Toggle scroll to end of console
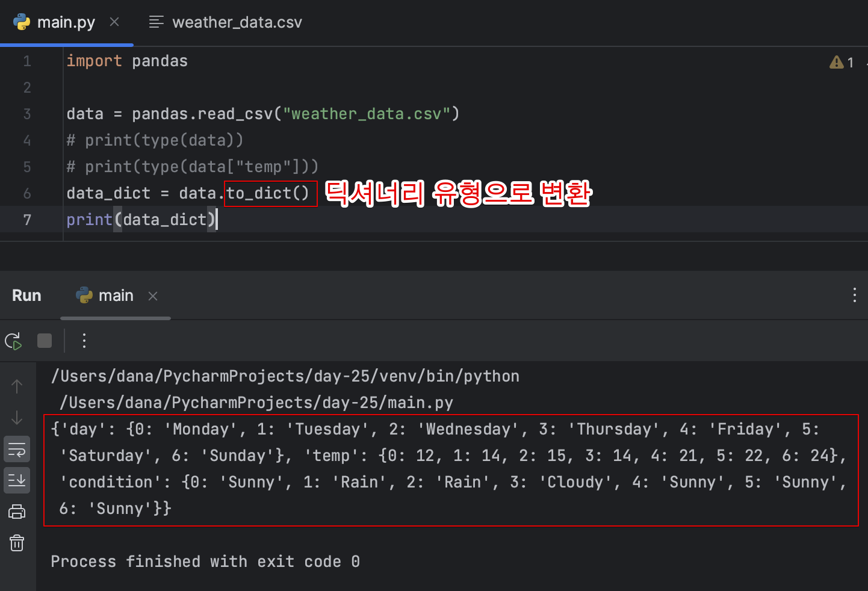 [17, 480]
